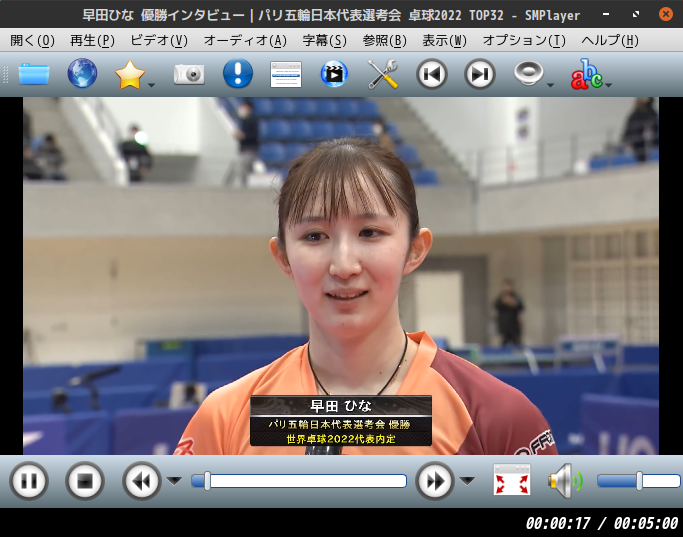683x537 pixels.
Task: Rewind the video
Action: pyautogui.click(x=142, y=481)
